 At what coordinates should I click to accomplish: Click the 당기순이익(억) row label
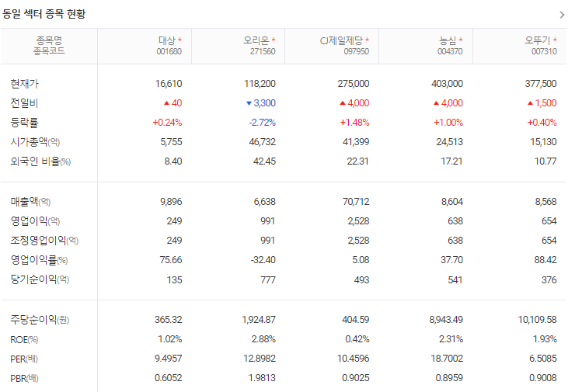pos(40,279)
